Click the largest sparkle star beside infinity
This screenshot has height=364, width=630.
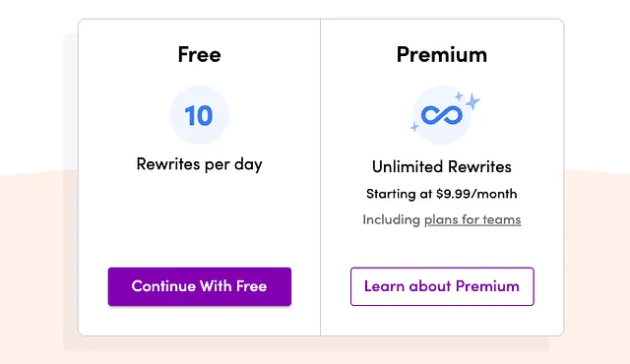click(472, 101)
